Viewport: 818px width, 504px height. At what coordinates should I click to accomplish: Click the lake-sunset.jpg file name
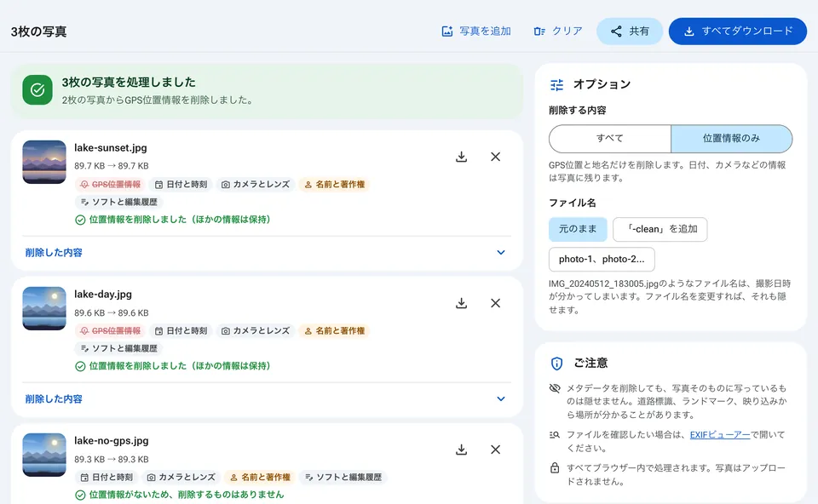click(x=111, y=148)
